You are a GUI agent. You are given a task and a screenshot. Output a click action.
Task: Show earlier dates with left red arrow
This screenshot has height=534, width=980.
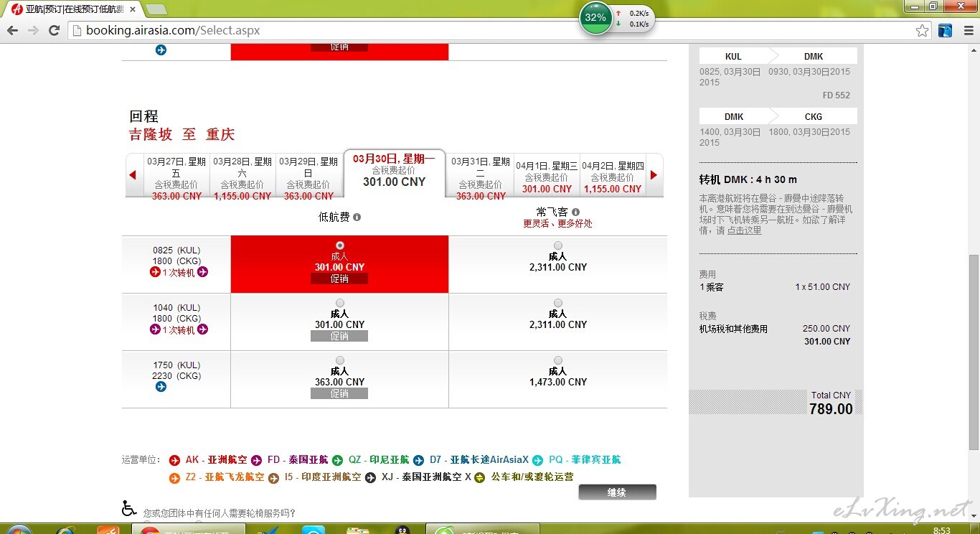tap(133, 175)
